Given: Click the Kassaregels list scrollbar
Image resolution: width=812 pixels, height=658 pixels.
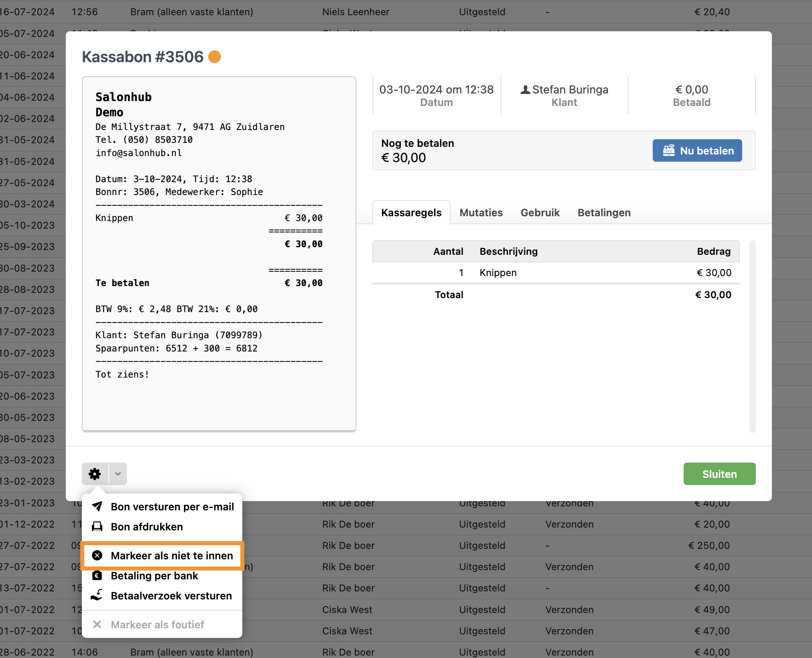Looking at the screenshot, I should (752, 336).
